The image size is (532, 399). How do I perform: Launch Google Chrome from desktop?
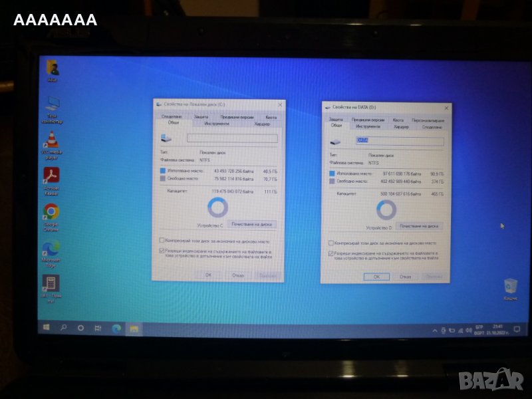coord(51,212)
